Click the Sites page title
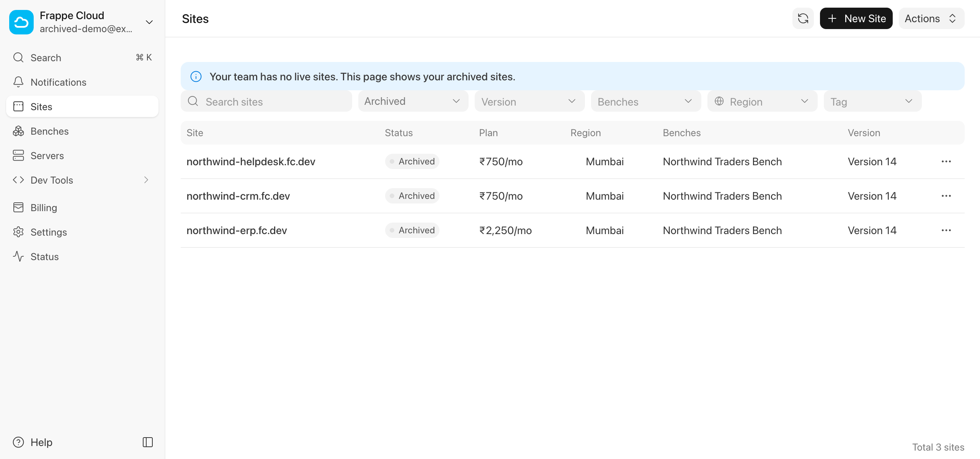 (x=195, y=19)
